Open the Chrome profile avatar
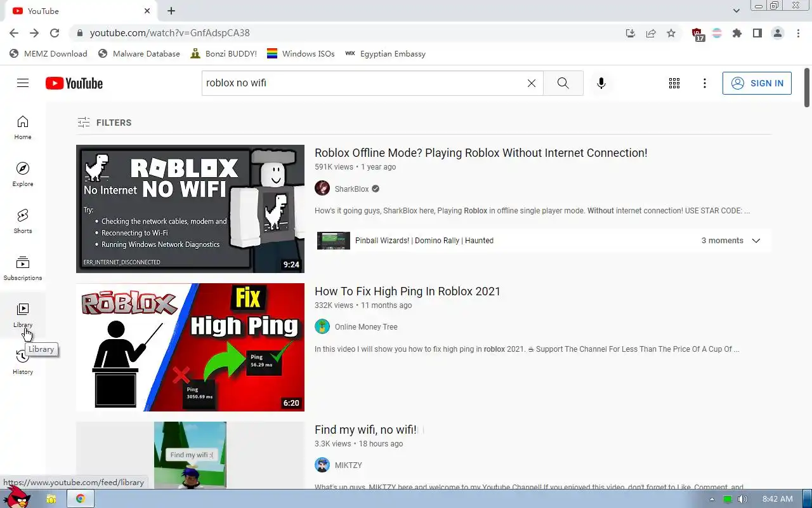This screenshot has height=508, width=812. [778, 33]
